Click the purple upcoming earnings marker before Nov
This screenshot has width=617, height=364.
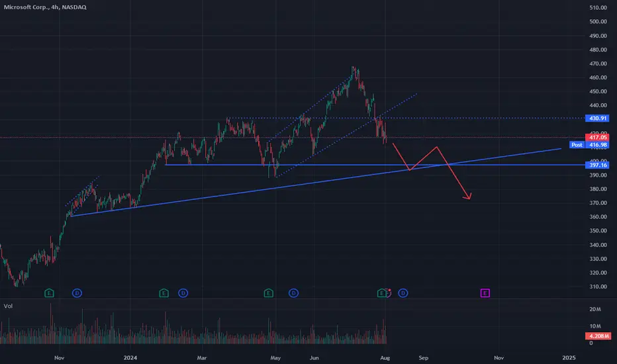485,293
